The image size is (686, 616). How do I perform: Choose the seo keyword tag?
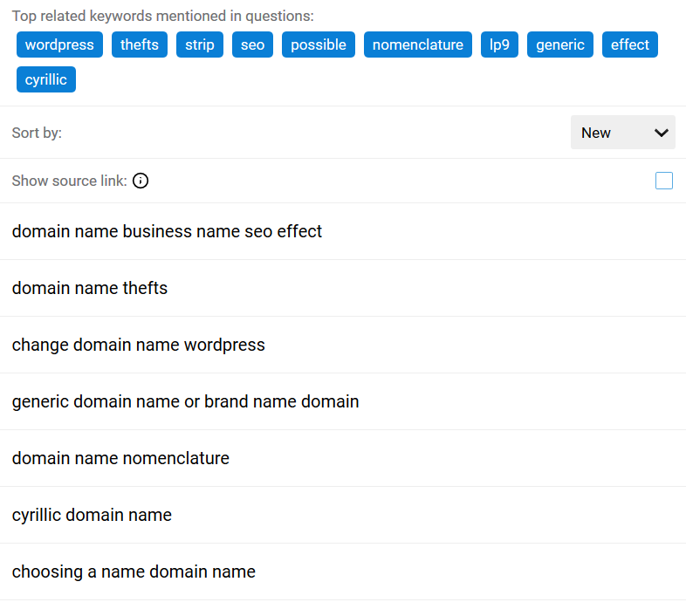252,44
